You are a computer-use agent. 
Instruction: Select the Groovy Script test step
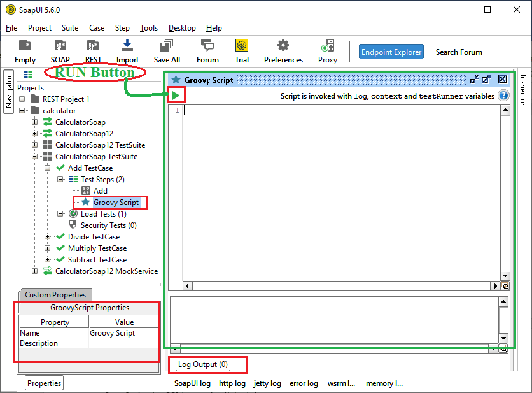116,203
